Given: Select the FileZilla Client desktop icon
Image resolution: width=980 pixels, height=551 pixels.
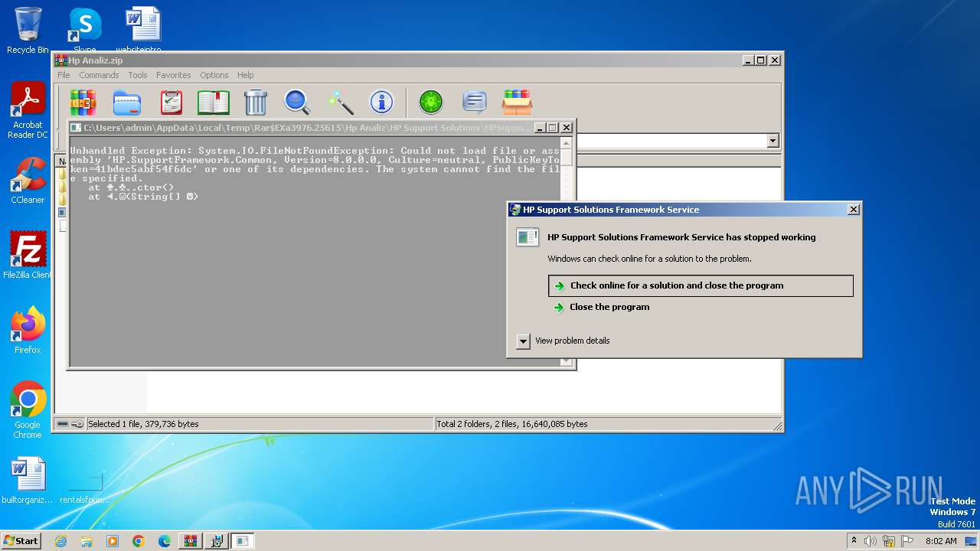Looking at the screenshot, I should 28,256.
